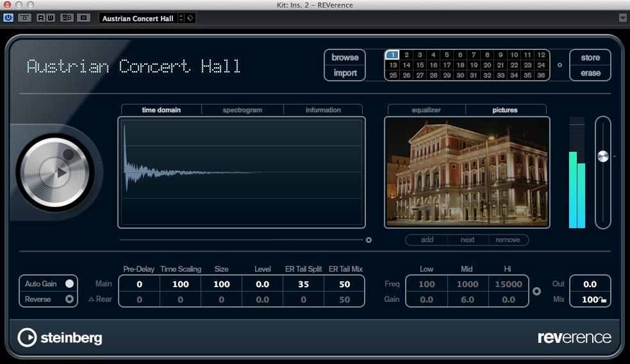Open the pictures tab

[x=505, y=110]
